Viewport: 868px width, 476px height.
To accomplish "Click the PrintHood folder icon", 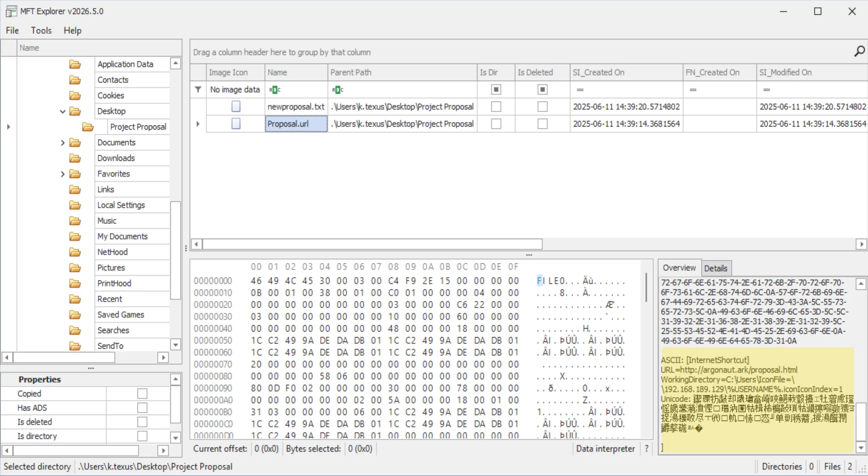I will pyautogui.click(x=75, y=283).
